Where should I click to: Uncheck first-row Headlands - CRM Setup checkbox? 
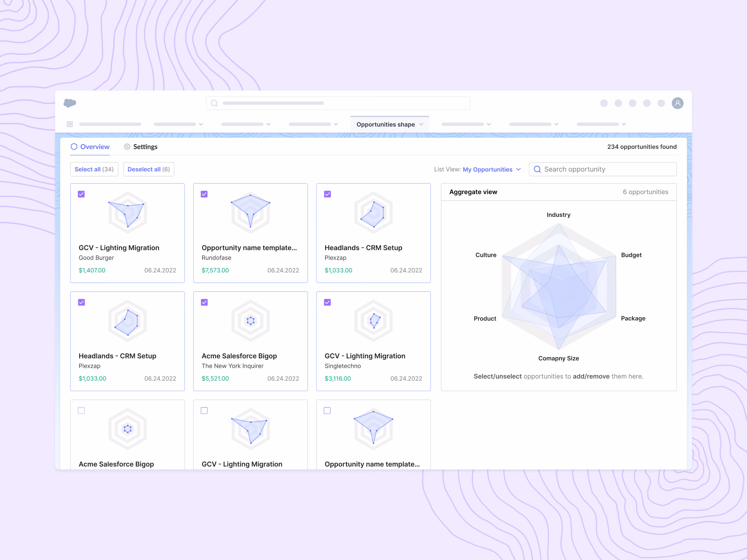(x=327, y=194)
